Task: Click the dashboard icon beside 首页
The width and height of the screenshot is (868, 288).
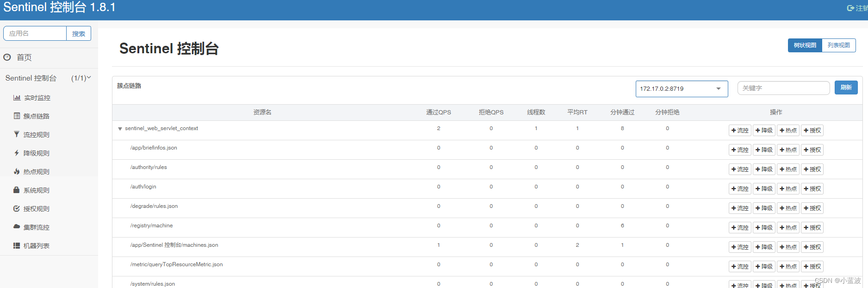Action: coord(7,57)
